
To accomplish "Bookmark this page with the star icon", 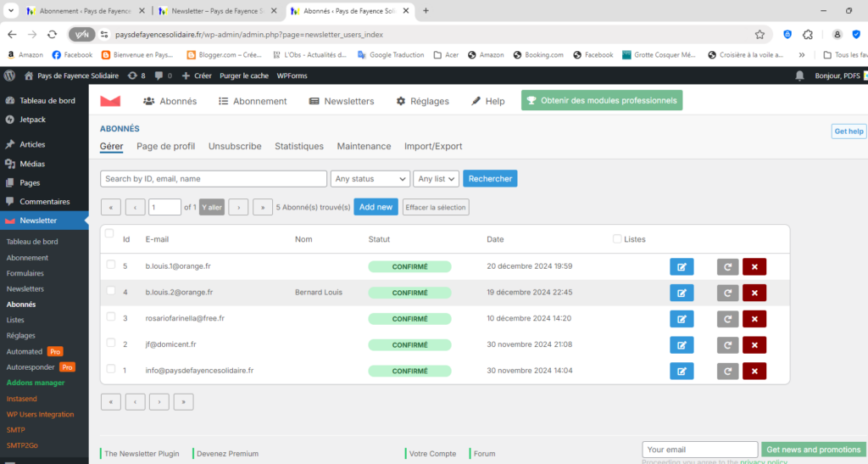I will click(x=759, y=35).
